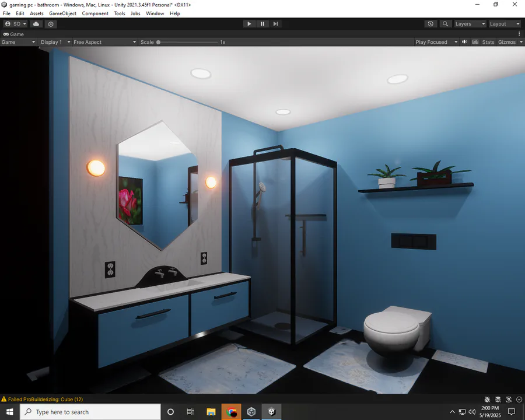Image resolution: width=525 pixels, height=420 pixels.
Task: Advance one frame with the Step button
Action: coord(275,24)
